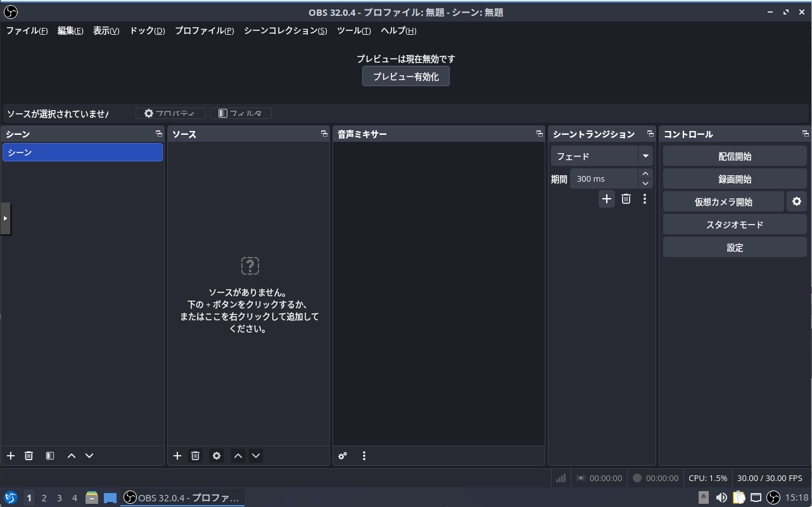
Task: Open the フェード transition dropdown
Action: coord(645,156)
